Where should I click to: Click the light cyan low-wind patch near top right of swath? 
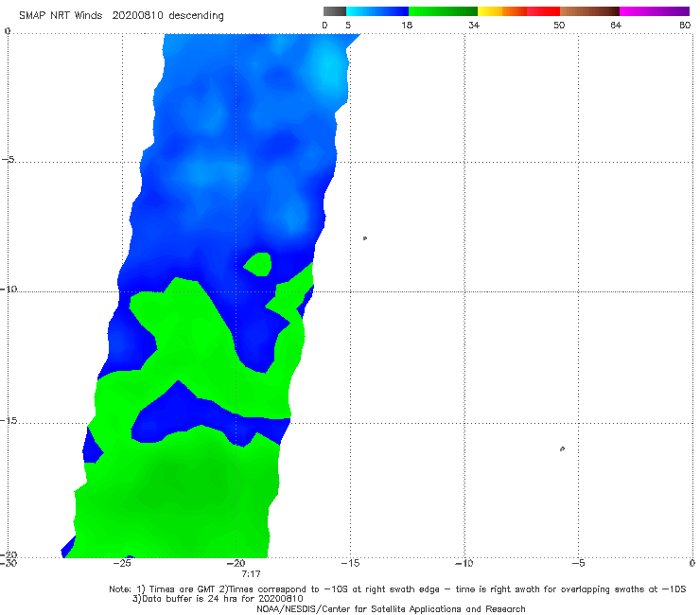tap(329, 67)
